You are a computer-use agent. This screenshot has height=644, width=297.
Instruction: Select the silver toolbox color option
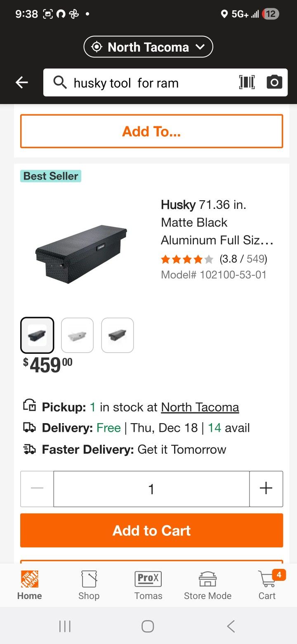pyautogui.click(x=78, y=335)
